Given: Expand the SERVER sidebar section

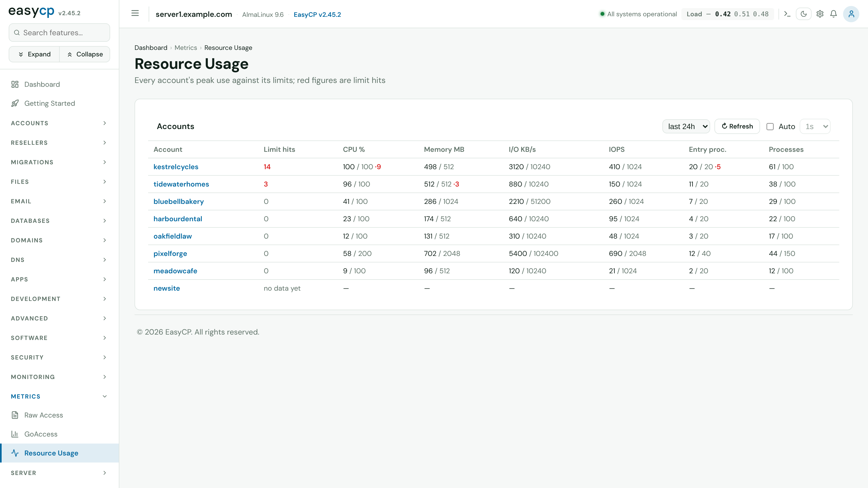Looking at the screenshot, I should pos(59,473).
